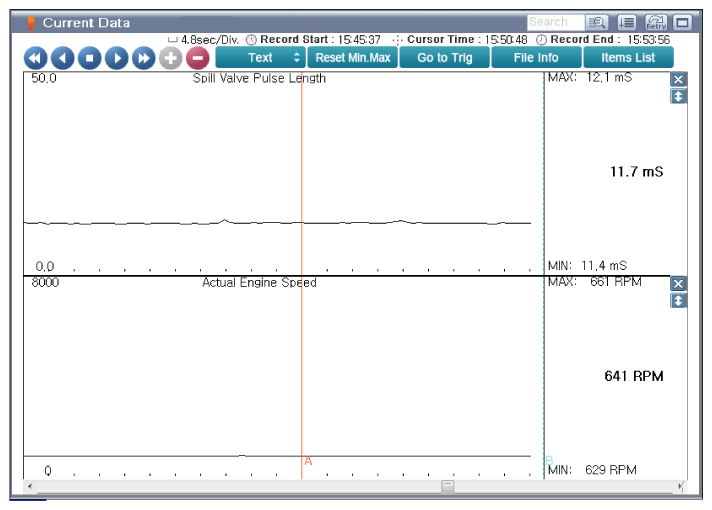Image resolution: width=712 pixels, height=510 pixels.
Task: Click the Go to Trig button
Action: click(x=445, y=58)
